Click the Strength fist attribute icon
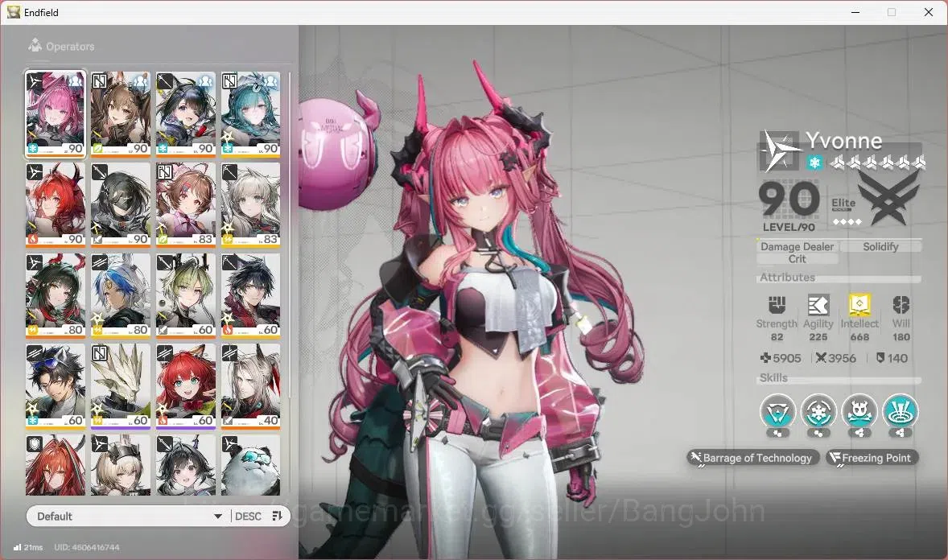Screen dimensions: 948x560 pos(777,305)
